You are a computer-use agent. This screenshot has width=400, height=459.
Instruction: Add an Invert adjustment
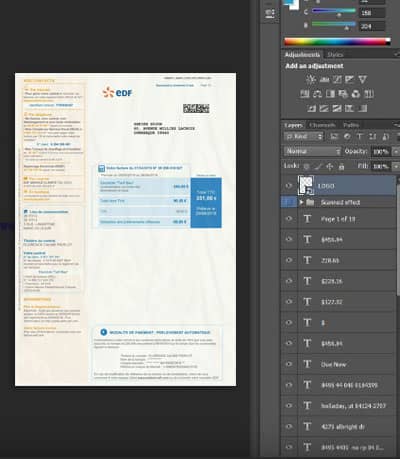click(311, 108)
